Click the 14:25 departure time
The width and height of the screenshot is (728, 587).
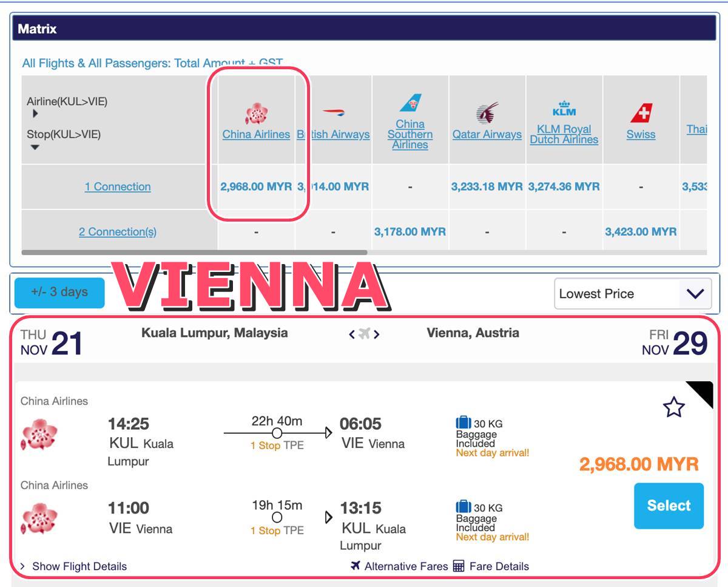point(129,423)
